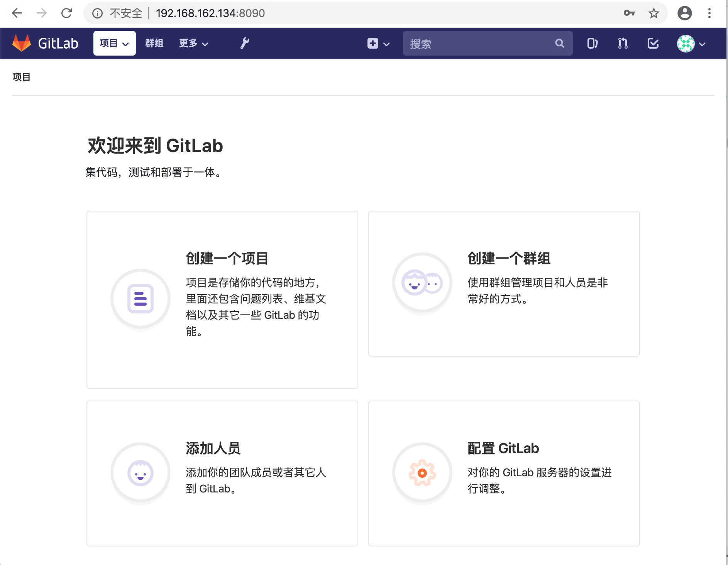Click the group faces illustration icon
The image size is (728, 565).
click(x=422, y=283)
